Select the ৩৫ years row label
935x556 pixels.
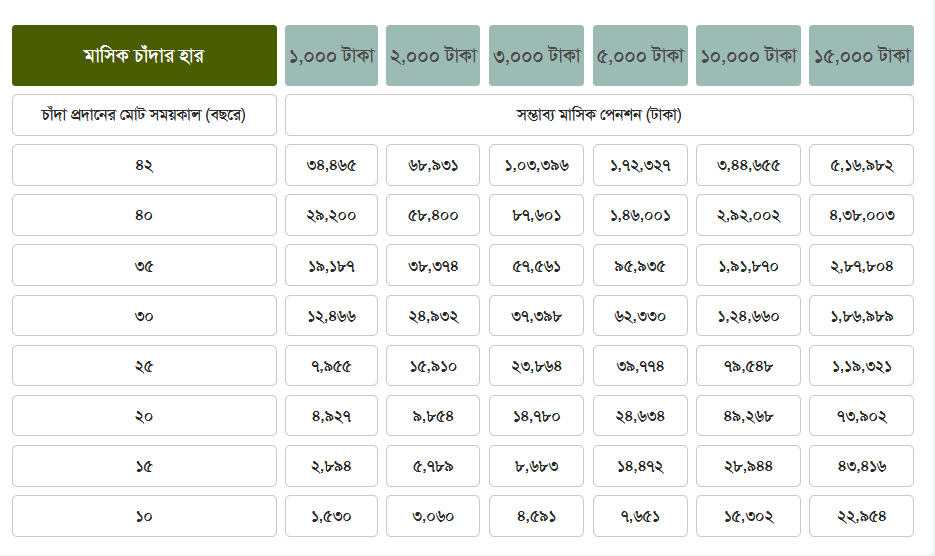click(144, 266)
